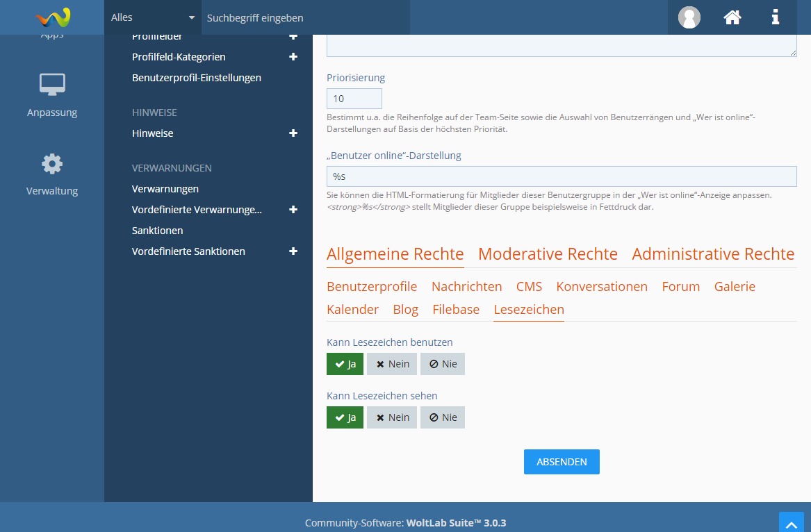This screenshot has width=811, height=532.
Task: Select Ja for 'Kann Lesezeichen sehen'
Action: pyautogui.click(x=345, y=417)
